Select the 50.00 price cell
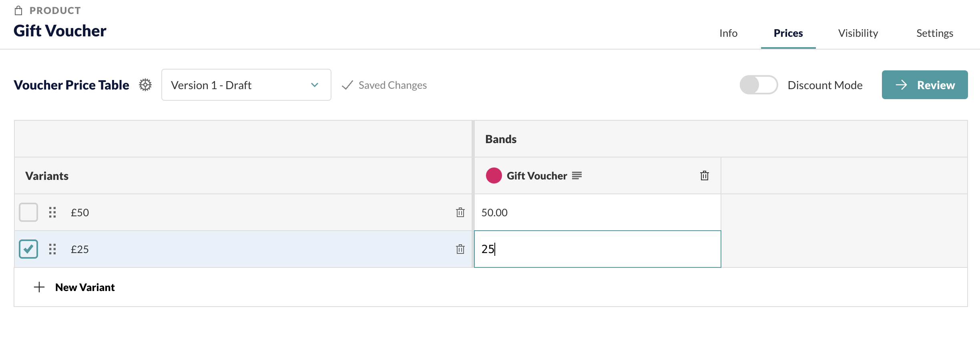Viewport: 980px width, 339px height. pyautogui.click(x=598, y=212)
